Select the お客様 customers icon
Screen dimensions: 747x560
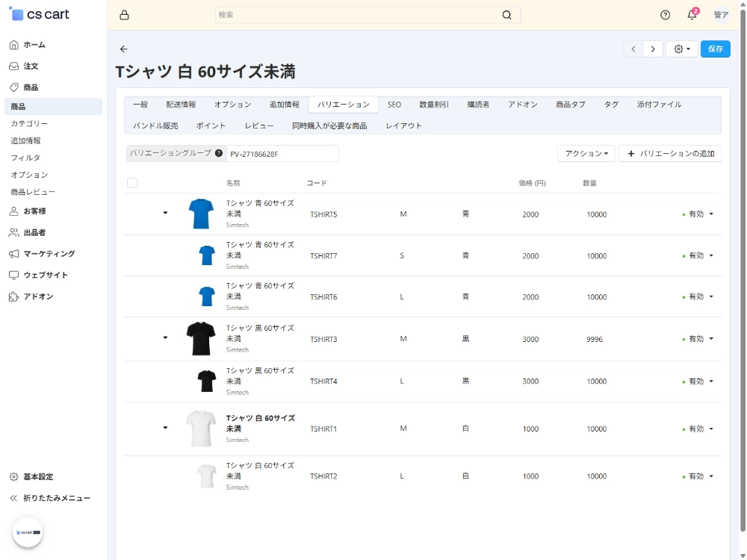(x=13, y=211)
